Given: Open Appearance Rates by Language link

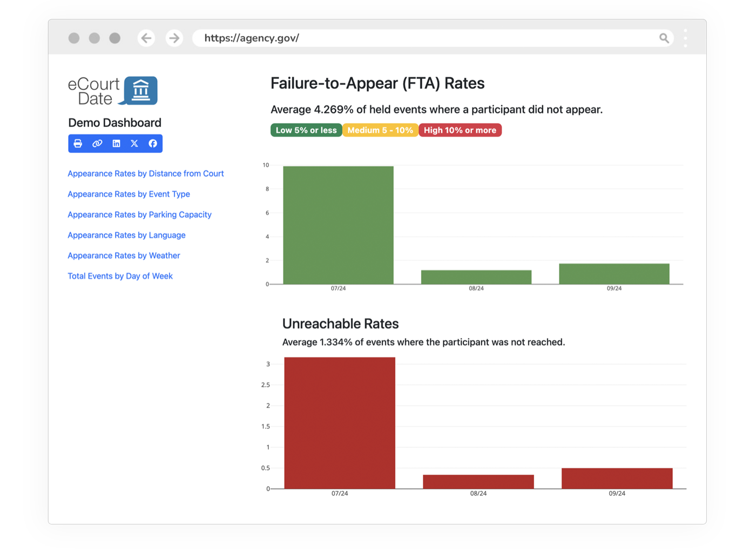Looking at the screenshot, I should click(126, 235).
